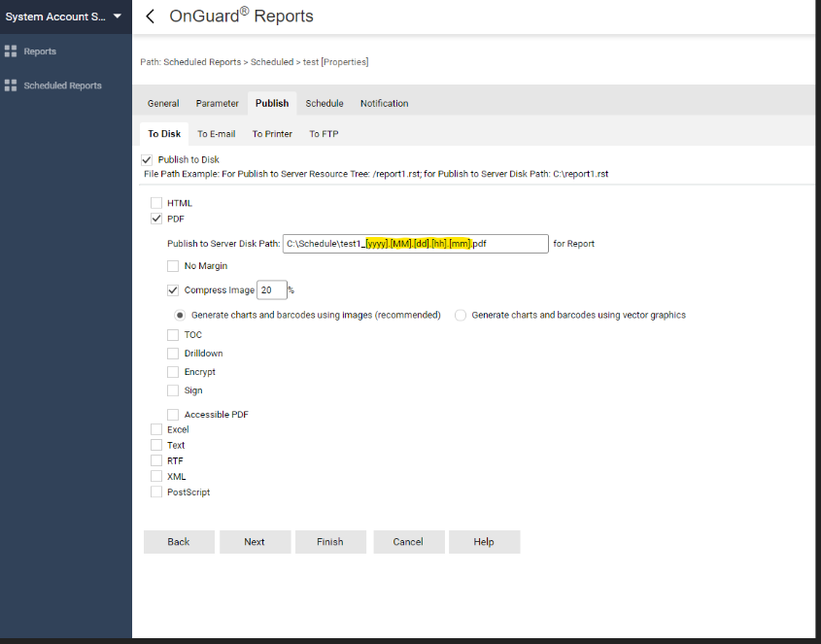Select the To Disk sub-tab

click(x=164, y=133)
